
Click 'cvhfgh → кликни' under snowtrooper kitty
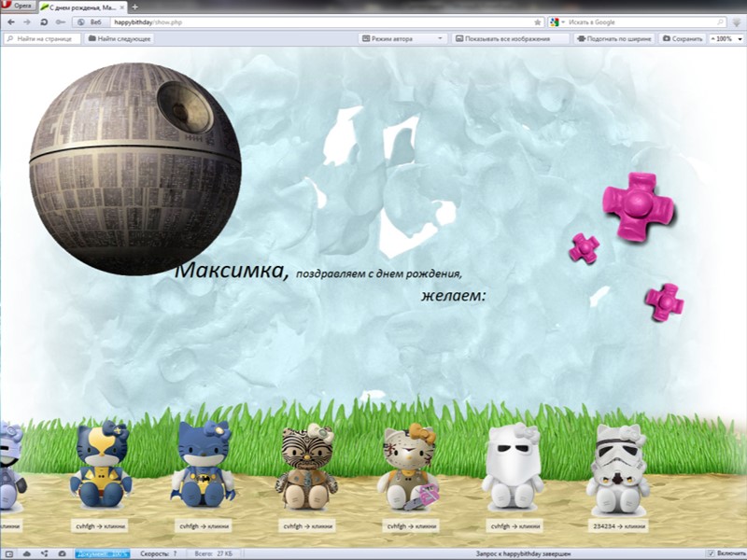tap(514, 526)
